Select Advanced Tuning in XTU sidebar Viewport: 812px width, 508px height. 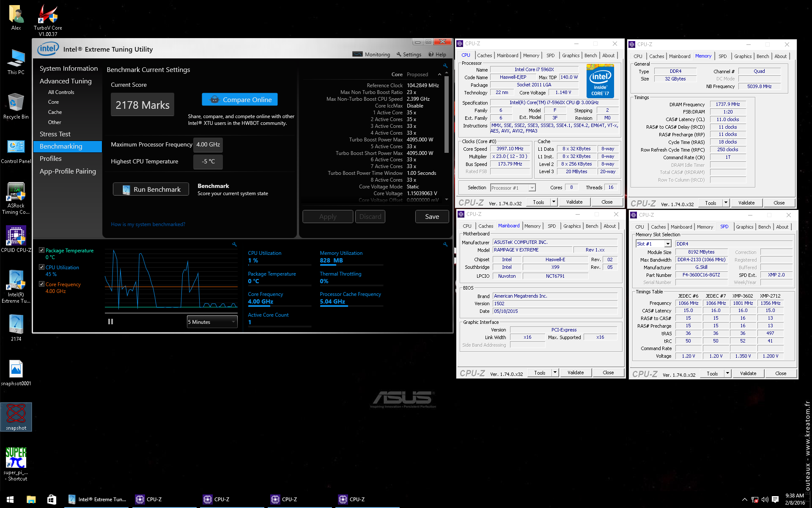tap(66, 81)
